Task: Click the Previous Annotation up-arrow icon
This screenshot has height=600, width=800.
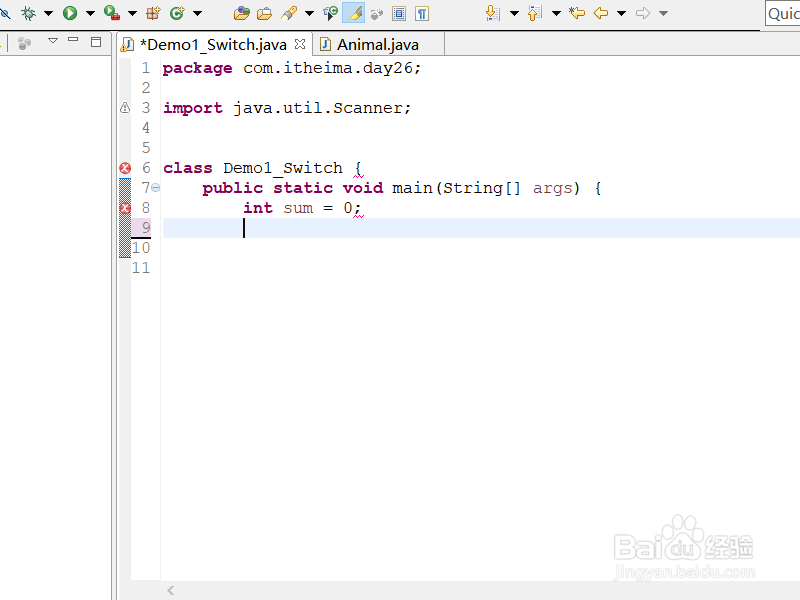Action: 534,13
